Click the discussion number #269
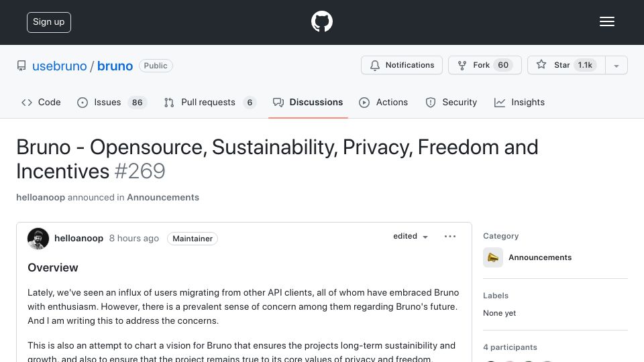 140,171
